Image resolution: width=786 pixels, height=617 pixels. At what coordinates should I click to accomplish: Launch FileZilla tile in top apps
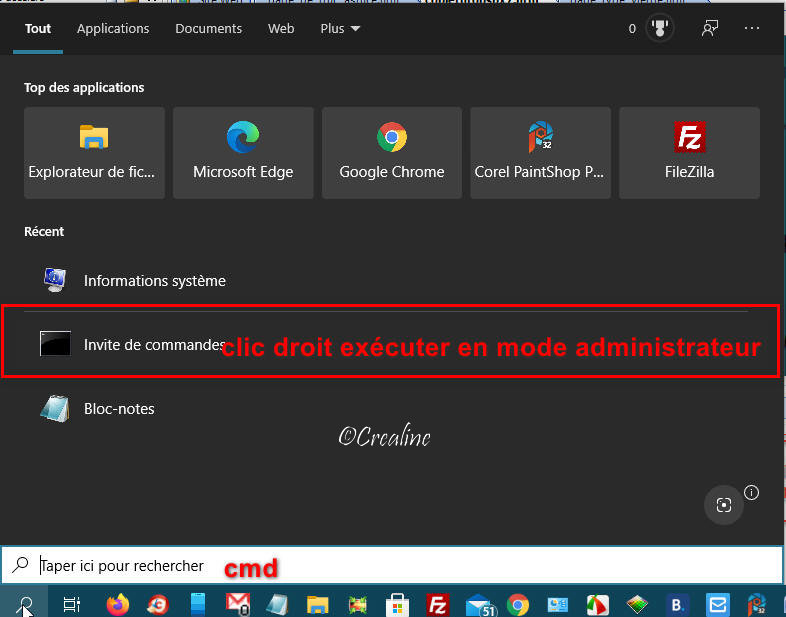point(689,152)
